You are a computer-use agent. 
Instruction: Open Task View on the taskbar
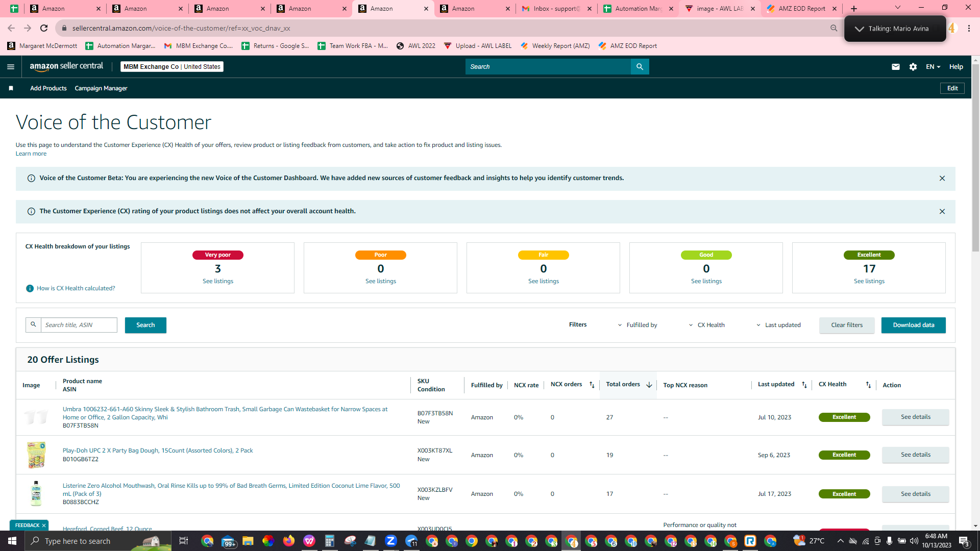click(184, 541)
